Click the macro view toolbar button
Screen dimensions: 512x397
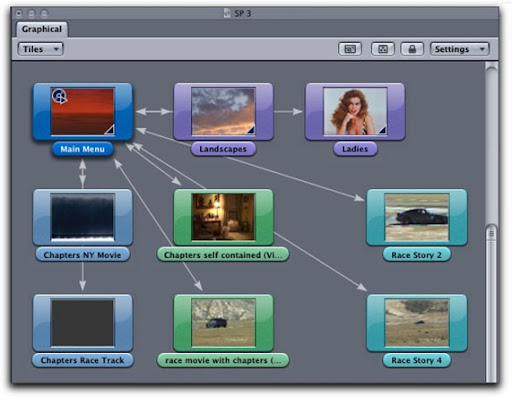pyautogui.click(x=350, y=49)
